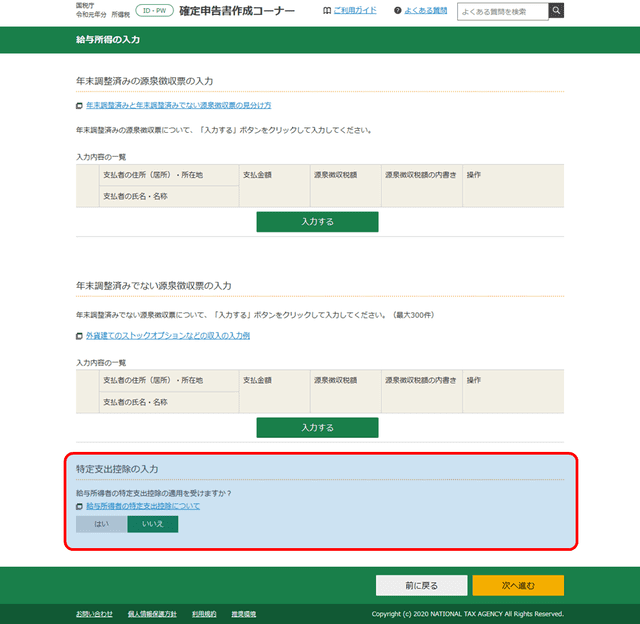Click the 確定申告書作成コーナー title
Screen dimensions: 640x624
pos(237,11)
